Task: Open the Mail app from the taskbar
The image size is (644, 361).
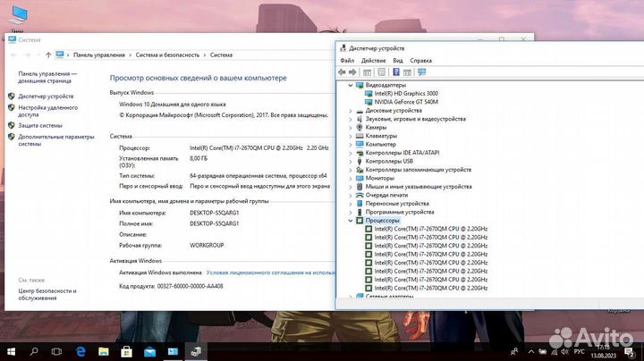Action: coord(149,351)
